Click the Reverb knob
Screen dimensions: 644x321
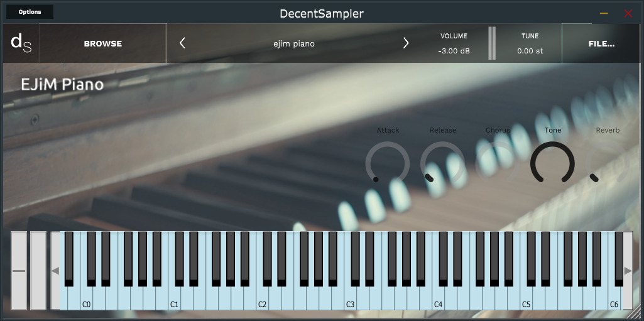point(608,163)
